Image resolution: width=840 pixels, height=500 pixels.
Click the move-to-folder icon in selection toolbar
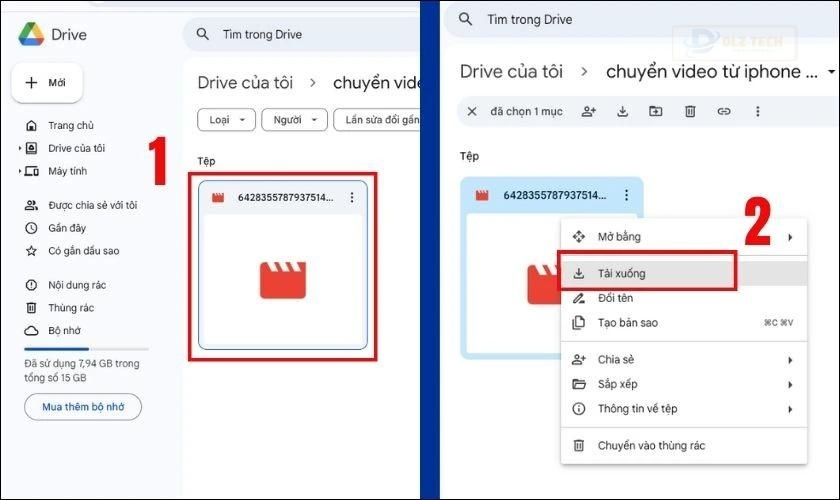point(656,111)
